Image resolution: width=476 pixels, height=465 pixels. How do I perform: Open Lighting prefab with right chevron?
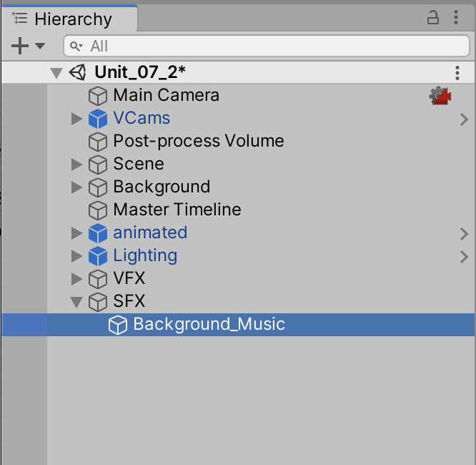coord(464,256)
